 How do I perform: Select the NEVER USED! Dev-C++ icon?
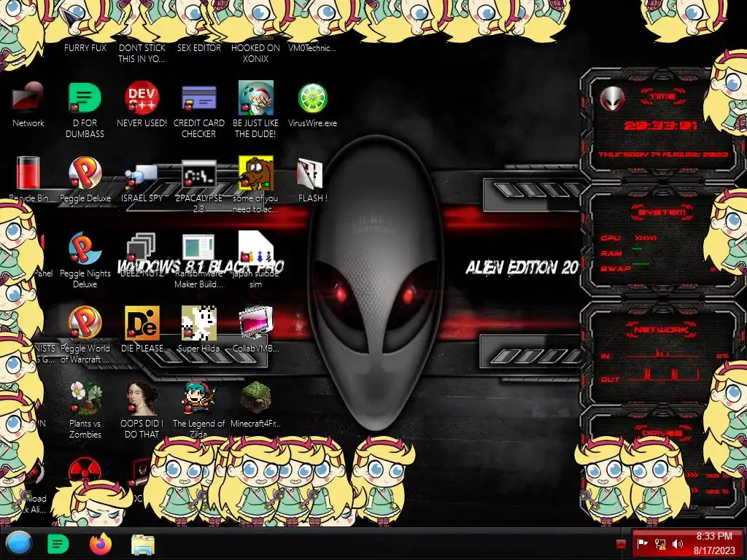[142, 98]
